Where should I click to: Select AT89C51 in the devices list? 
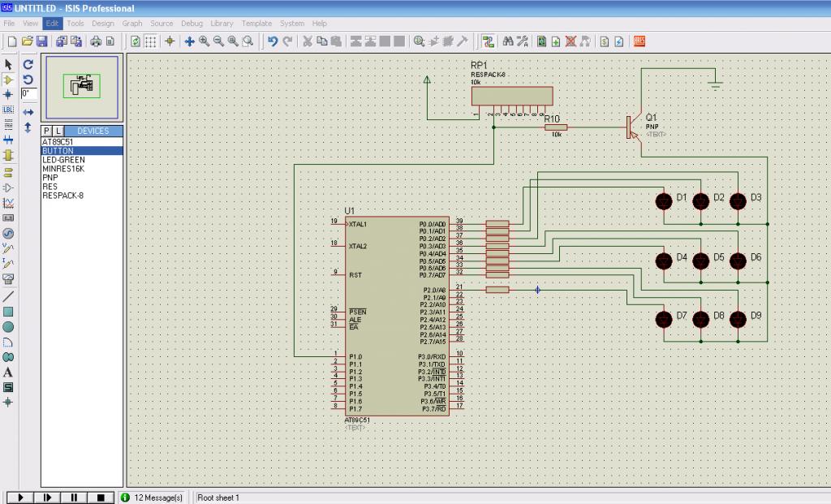click(58, 142)
